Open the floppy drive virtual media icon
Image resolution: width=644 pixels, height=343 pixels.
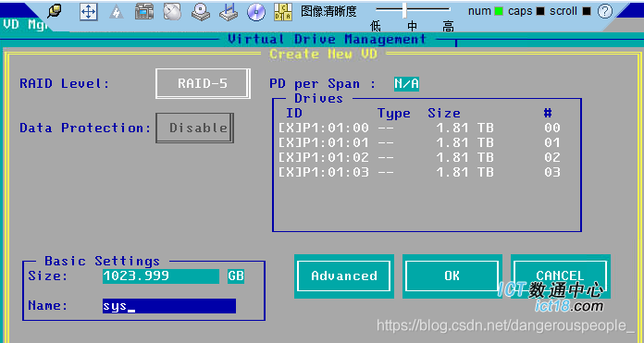pyautogui.click(x=229, y=12)
